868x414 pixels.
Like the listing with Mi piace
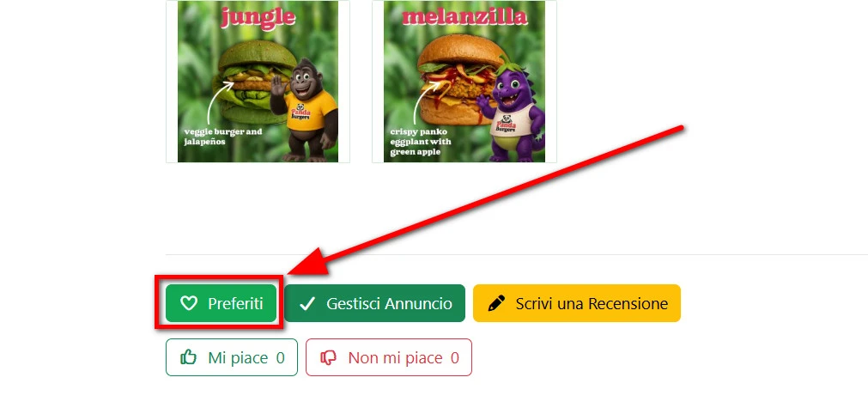(232, 357)
